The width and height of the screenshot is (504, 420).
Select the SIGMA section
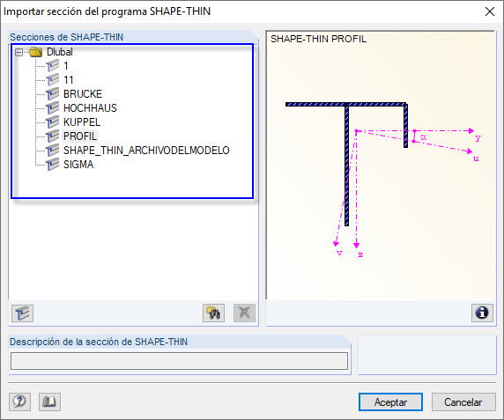(78, 165)
